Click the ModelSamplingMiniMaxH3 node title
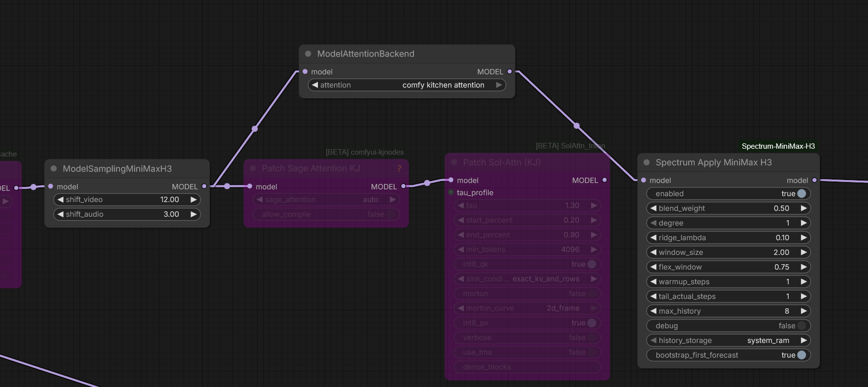 117,169
